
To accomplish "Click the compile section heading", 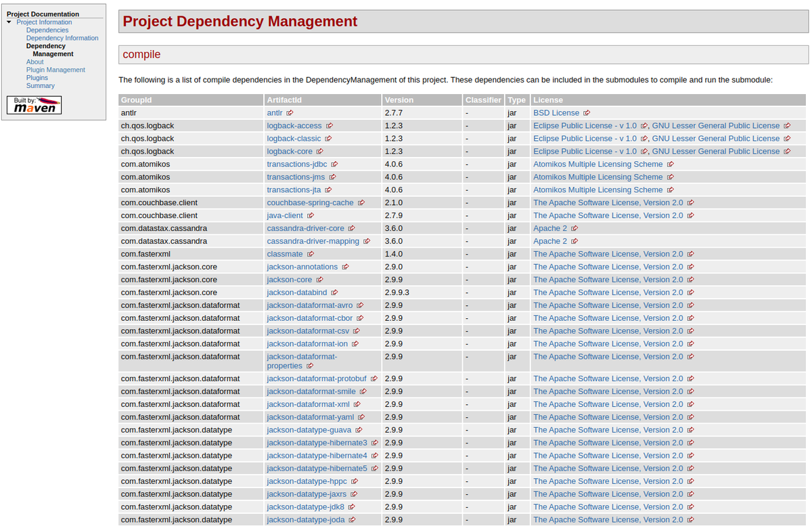I will pyautogui.click(x=141, y=55).
